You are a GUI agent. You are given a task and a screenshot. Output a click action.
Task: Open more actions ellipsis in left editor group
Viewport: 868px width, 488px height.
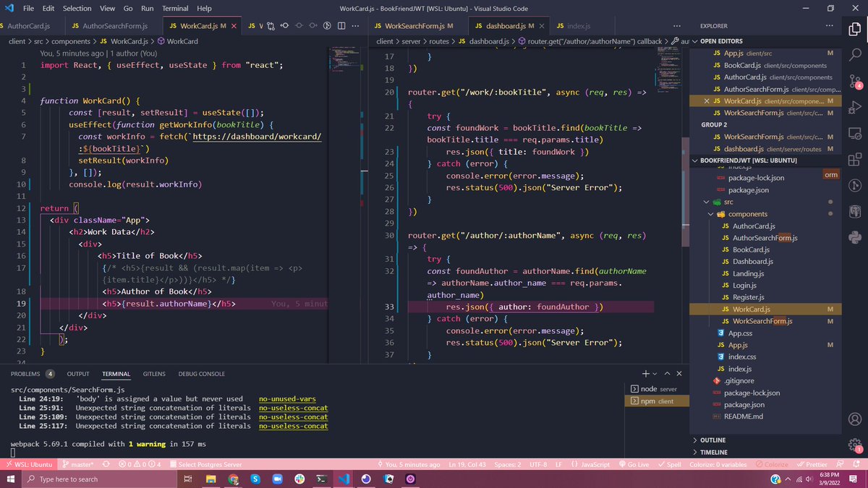(x=354, y=26)
